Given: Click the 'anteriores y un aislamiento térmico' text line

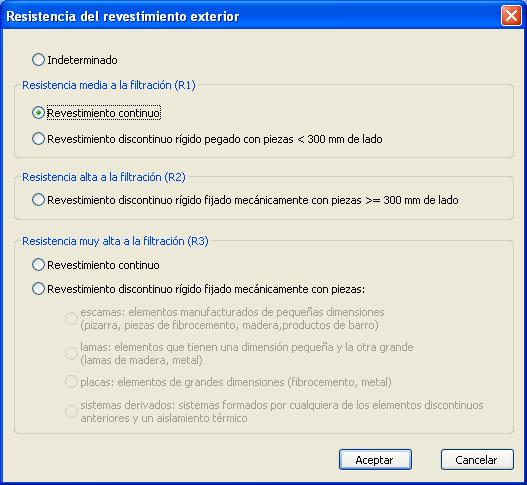Looking at the screenshot, I should click(x=164, y=418).
